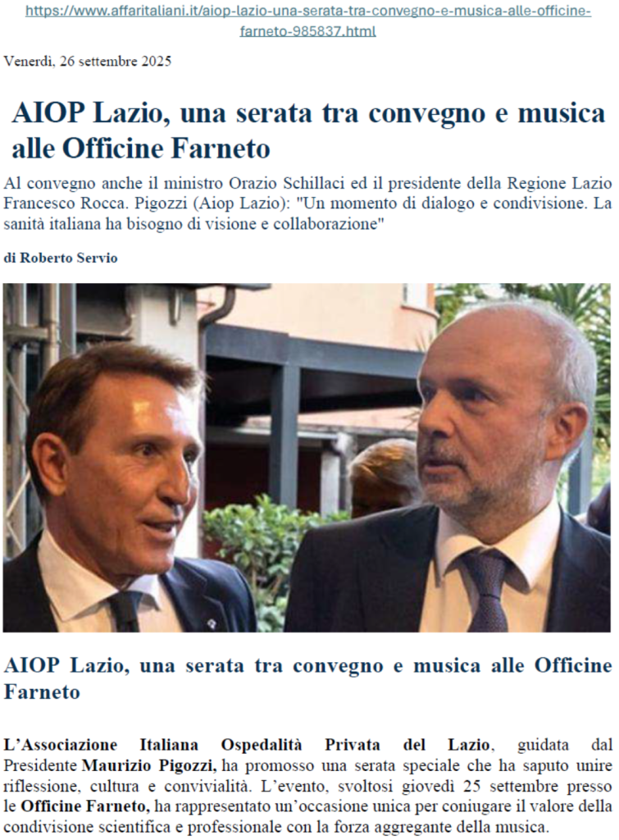Click the date 'Venerdì, 26 settembre 2025'

pos(88,61)
